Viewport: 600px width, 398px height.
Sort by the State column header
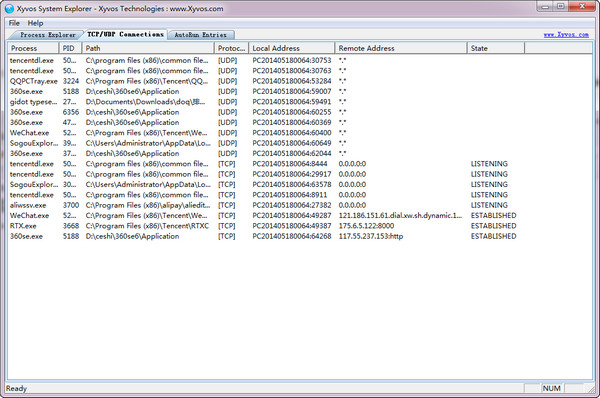point(496,48)
